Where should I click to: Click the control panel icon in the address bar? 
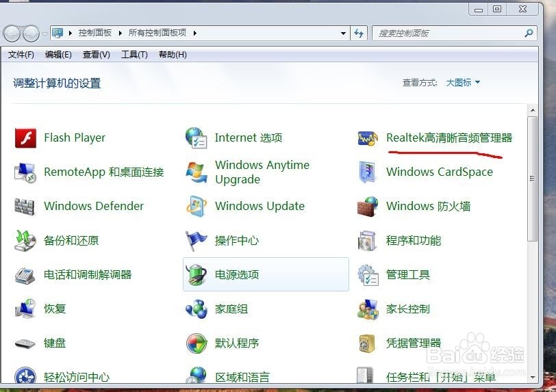[x=57, y=33]
